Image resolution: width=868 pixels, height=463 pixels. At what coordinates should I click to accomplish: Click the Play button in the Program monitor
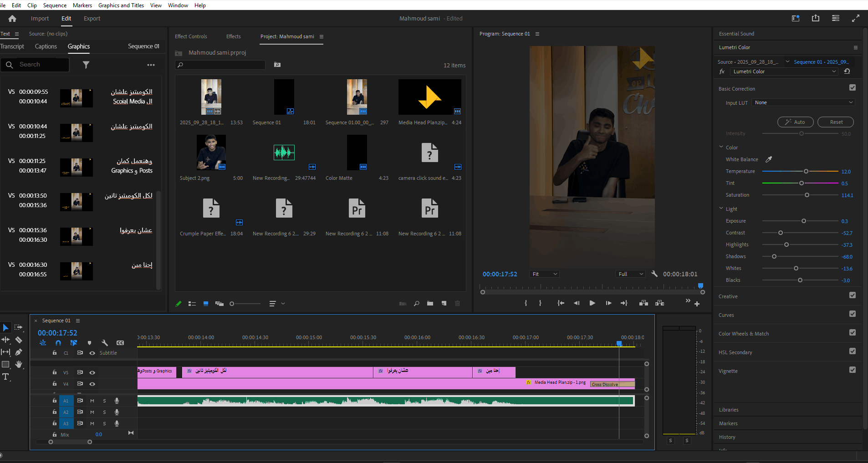[592, 303]
